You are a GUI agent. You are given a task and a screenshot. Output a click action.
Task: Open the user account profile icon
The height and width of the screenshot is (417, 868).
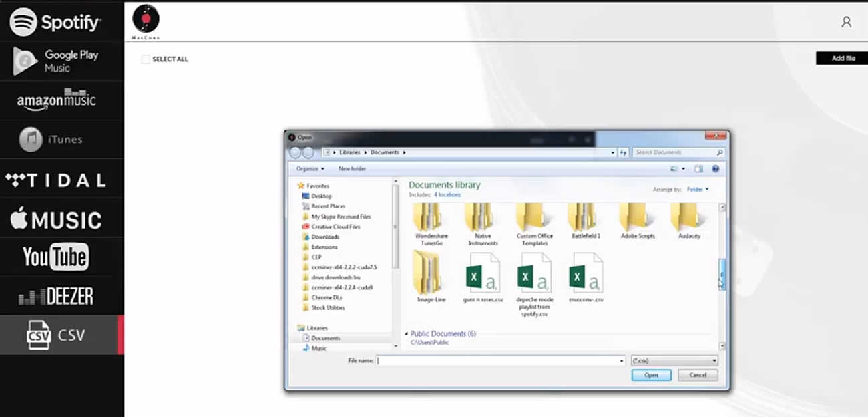846,22
